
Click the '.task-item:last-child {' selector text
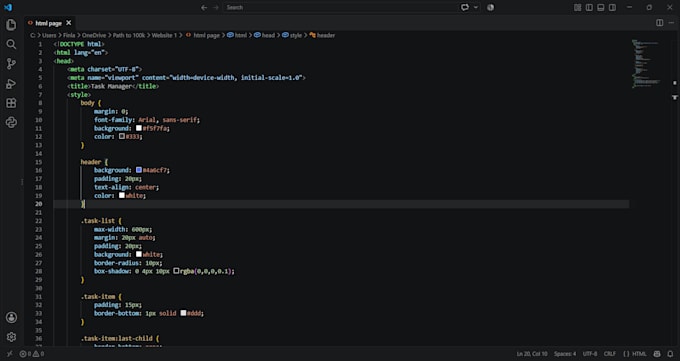[120, 338]
